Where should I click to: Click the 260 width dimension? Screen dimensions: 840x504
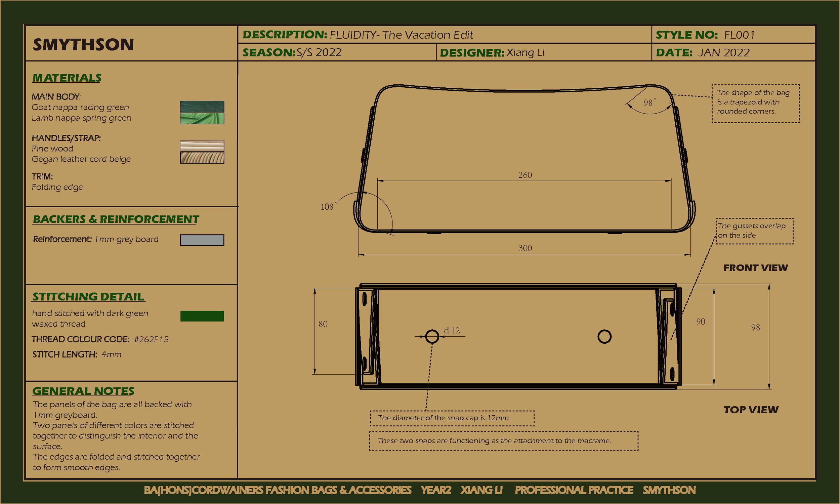point(525,175)
